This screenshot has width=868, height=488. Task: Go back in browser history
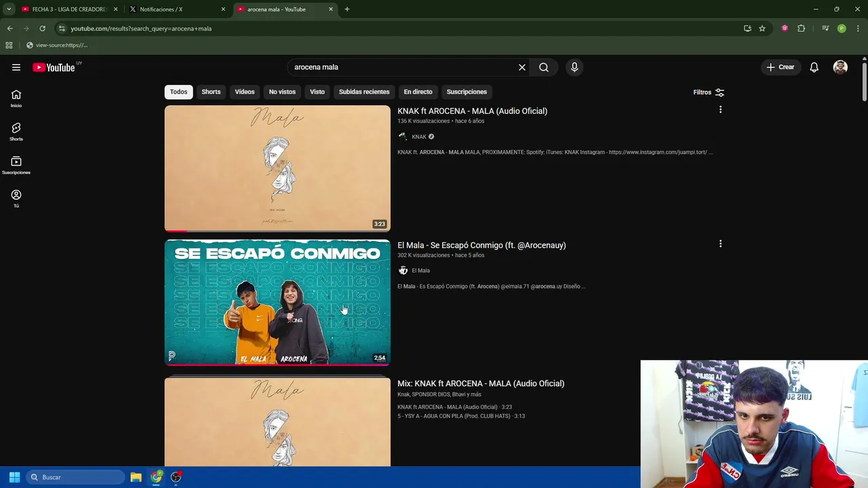tap(9, 28)
